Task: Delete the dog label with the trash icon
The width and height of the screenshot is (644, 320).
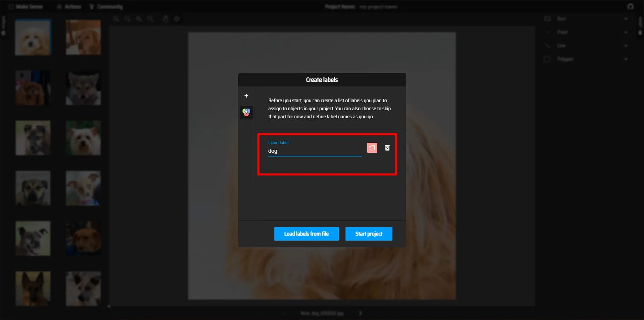Action: 387,148
